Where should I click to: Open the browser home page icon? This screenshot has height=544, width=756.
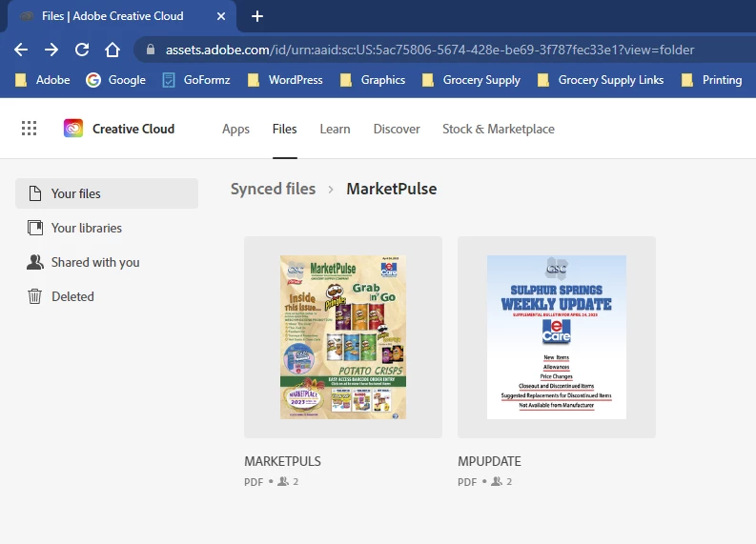112,50
